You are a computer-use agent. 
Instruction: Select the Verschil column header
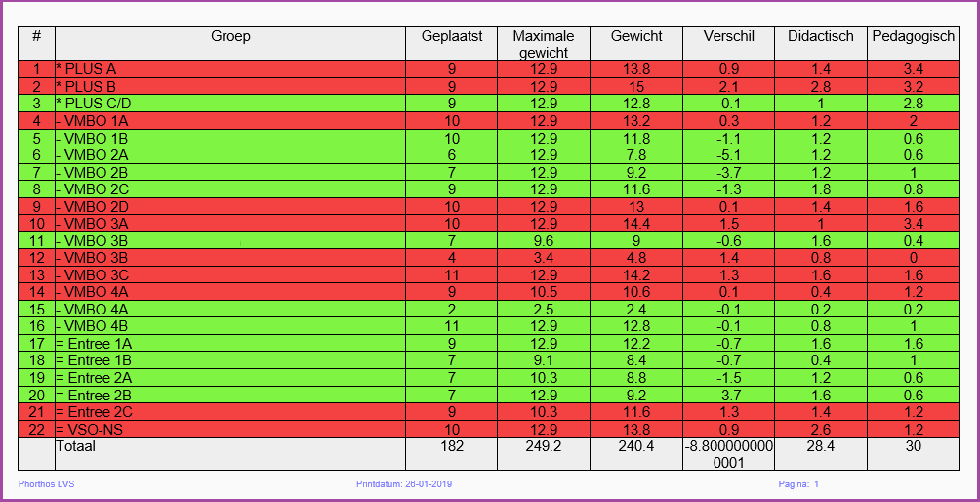[x=729, y=36]
